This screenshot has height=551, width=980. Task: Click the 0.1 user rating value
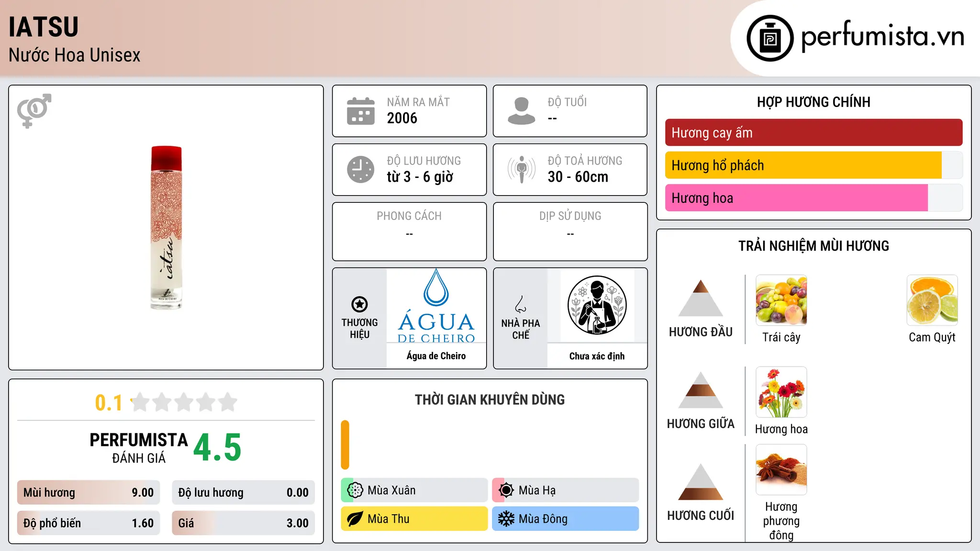click(109, 403)
